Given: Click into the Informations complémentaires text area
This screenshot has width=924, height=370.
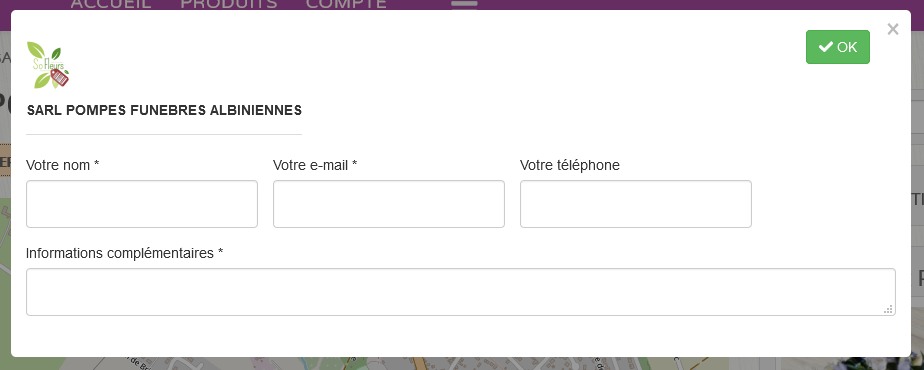Looking at the screenshot, I should tap(461, 292).
